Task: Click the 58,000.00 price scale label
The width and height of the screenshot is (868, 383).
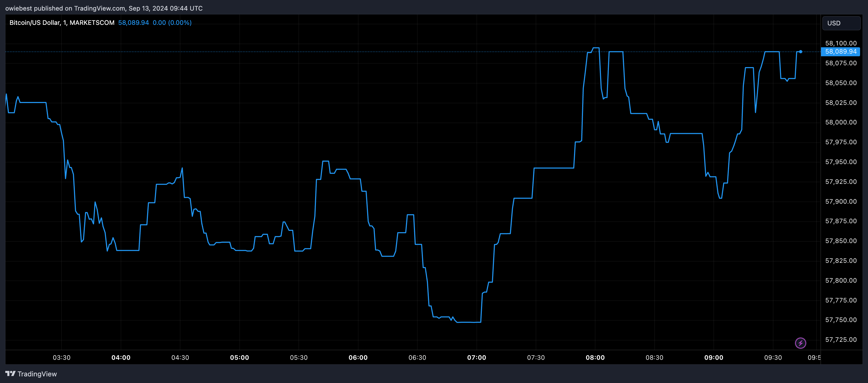Action: click(840, 122)
